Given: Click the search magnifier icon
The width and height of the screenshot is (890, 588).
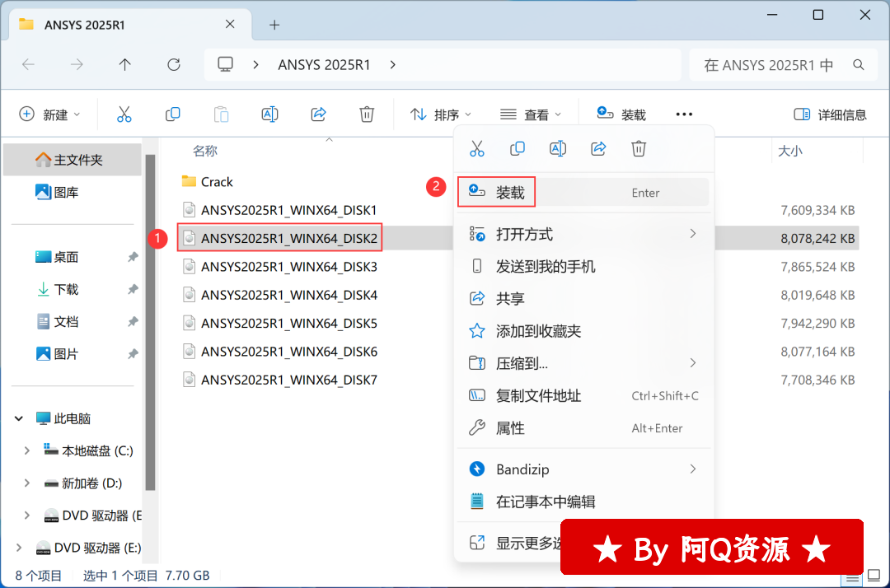Looking at the screenshot, I should tap(858, 64).
